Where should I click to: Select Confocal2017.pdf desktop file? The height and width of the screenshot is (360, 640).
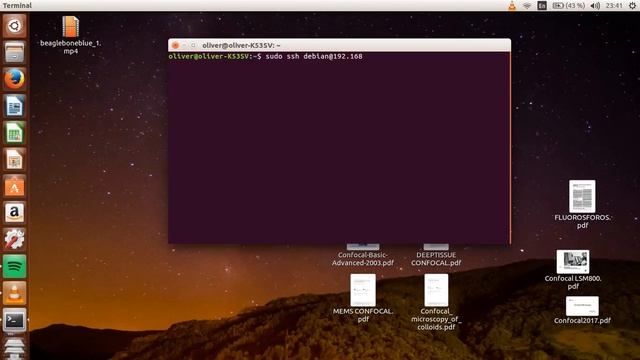582,310
